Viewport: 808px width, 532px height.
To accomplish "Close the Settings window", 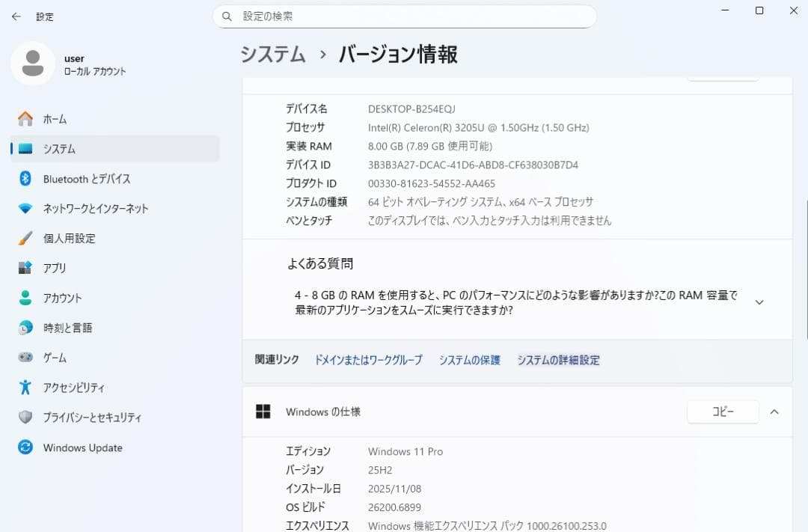I will click(x=794, y=10).
